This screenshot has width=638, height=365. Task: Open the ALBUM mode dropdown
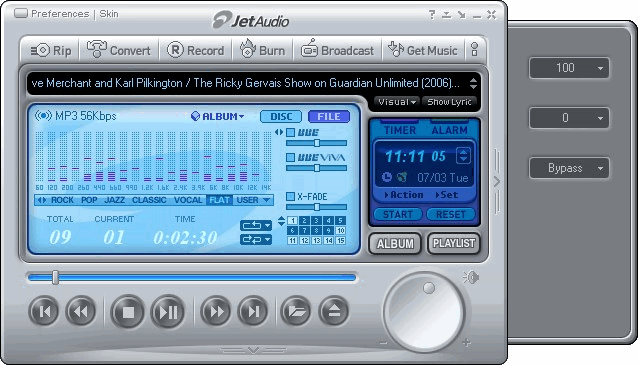click(x=218, y=116)
